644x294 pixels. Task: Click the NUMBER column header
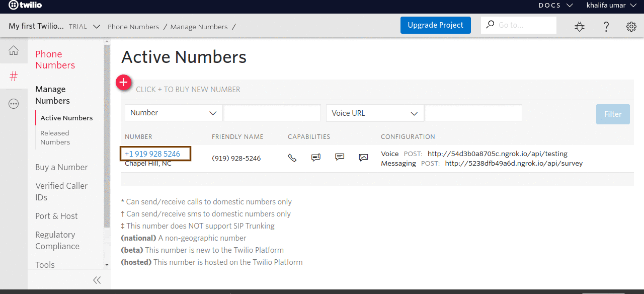click(138, 137)
